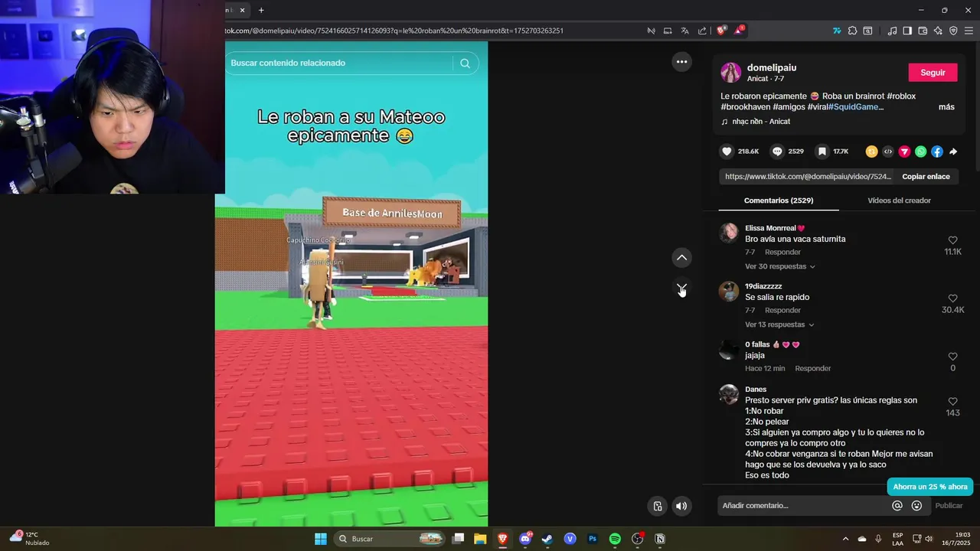Focus 'Añadir comentario...' input field
Viewport: 980px width, 551px height.
(804, 506)
